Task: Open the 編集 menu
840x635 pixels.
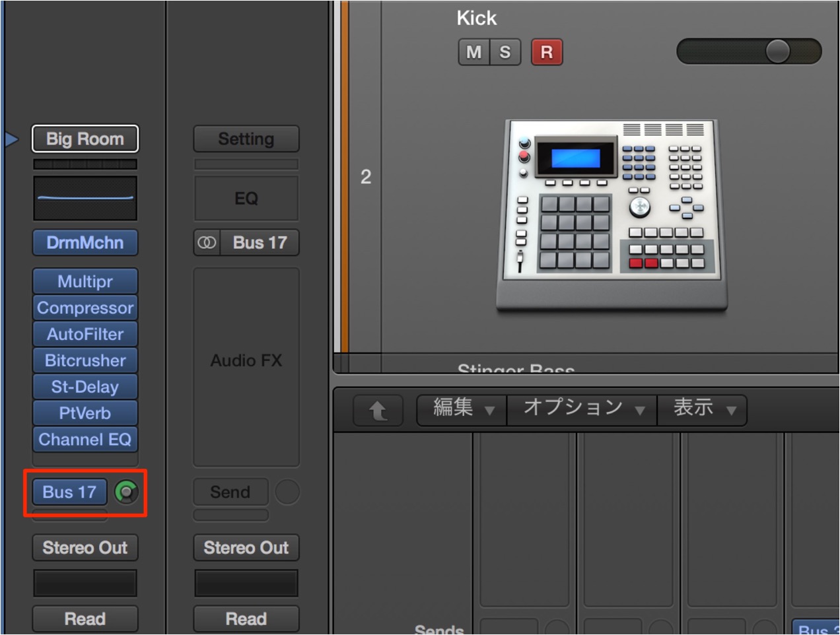Action: click(x=462, y=409)
